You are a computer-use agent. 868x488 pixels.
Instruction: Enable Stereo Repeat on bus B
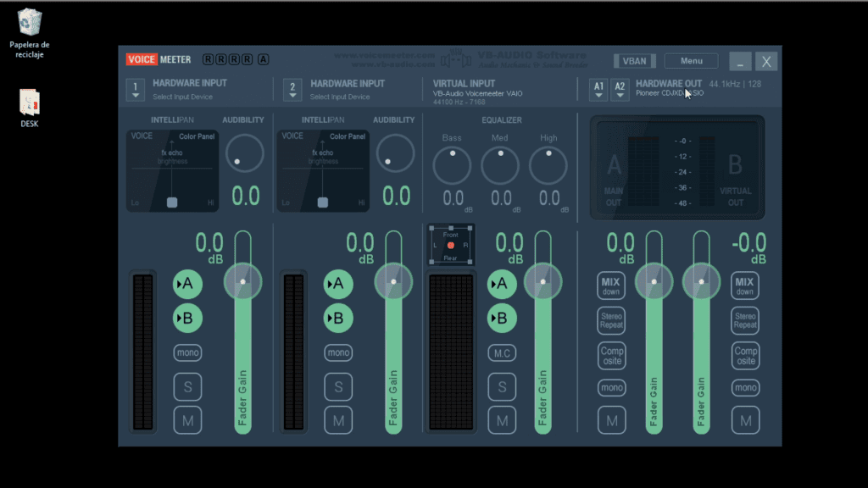click(745, 320)
